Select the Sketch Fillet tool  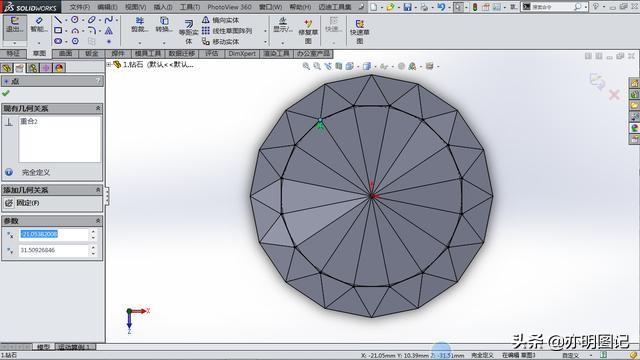click(91, 30)
